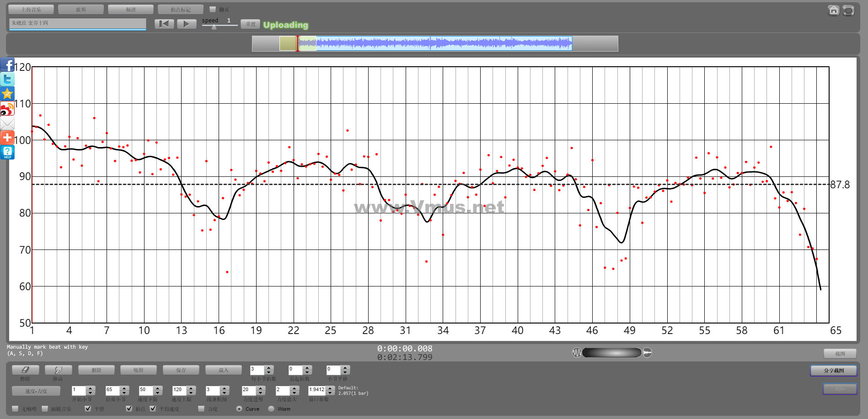This screenshot has height=419, width=868.
Task: Uncheck the 平均速度 average tempo checkbox
Action: tap(153, 408)
